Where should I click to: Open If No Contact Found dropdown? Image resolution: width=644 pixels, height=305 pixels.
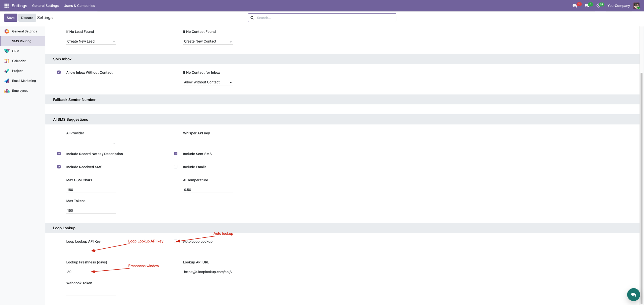(x=208, y=41)
